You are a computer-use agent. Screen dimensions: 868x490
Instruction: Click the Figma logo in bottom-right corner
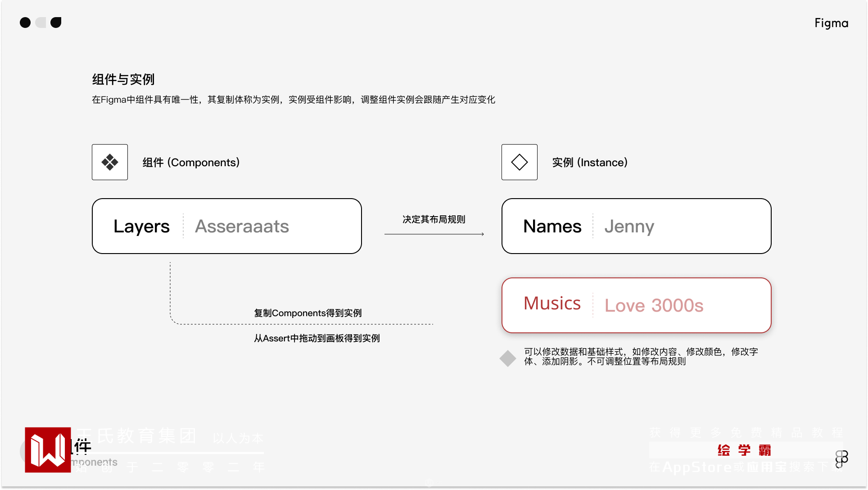pyautogui.click(x=841, y=458)
